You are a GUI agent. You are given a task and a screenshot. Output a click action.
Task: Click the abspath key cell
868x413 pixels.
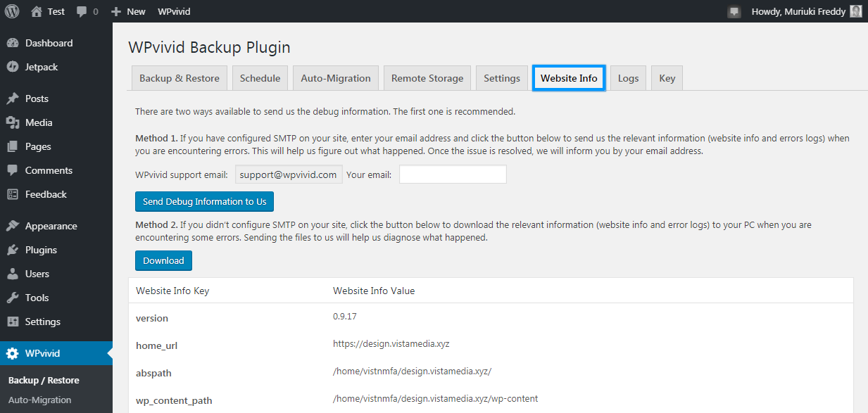pyautogui.click(x=153, y=373)
